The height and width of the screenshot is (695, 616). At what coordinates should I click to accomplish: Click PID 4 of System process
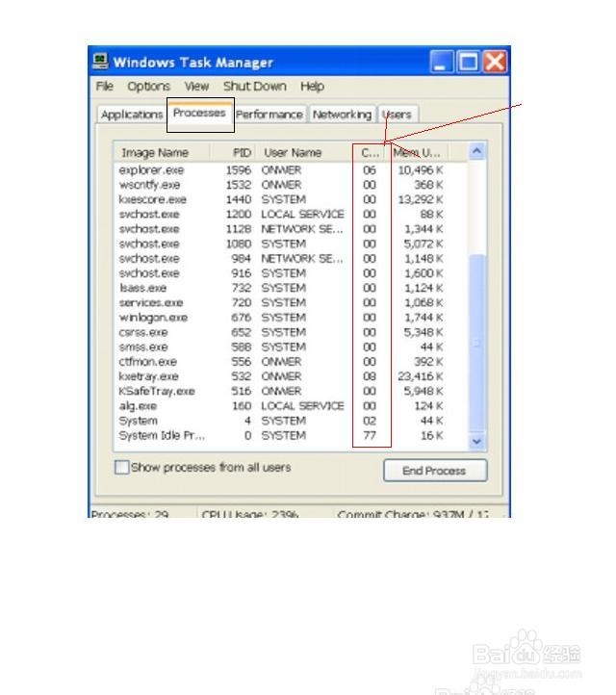[x=247, y=421]
